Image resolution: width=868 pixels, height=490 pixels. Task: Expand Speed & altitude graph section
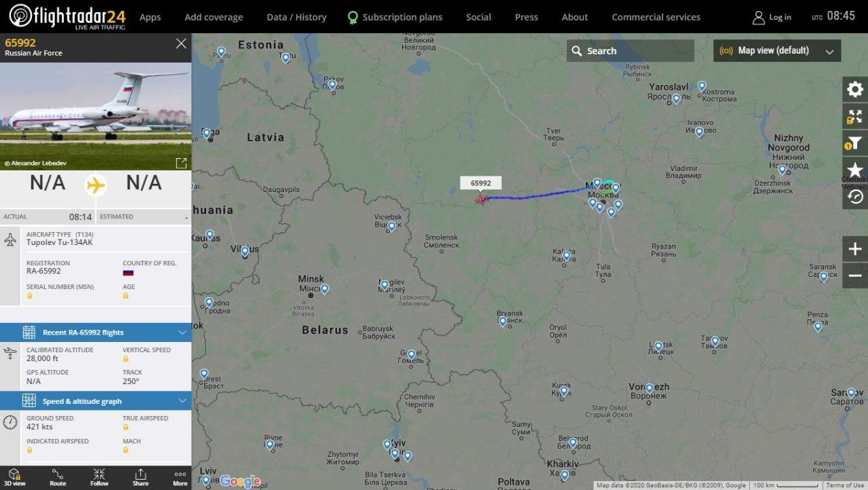pyautogui.click(x=96, y=401)
